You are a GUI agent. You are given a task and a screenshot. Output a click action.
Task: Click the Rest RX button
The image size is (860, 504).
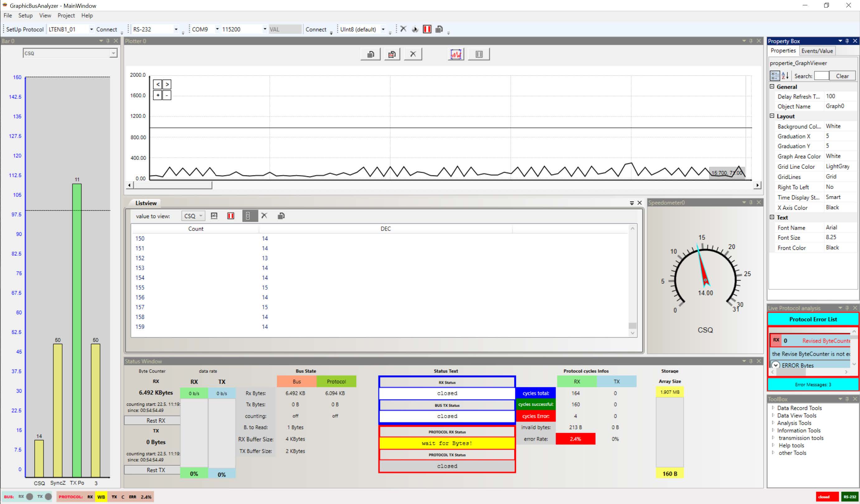[x=156, y=420]
